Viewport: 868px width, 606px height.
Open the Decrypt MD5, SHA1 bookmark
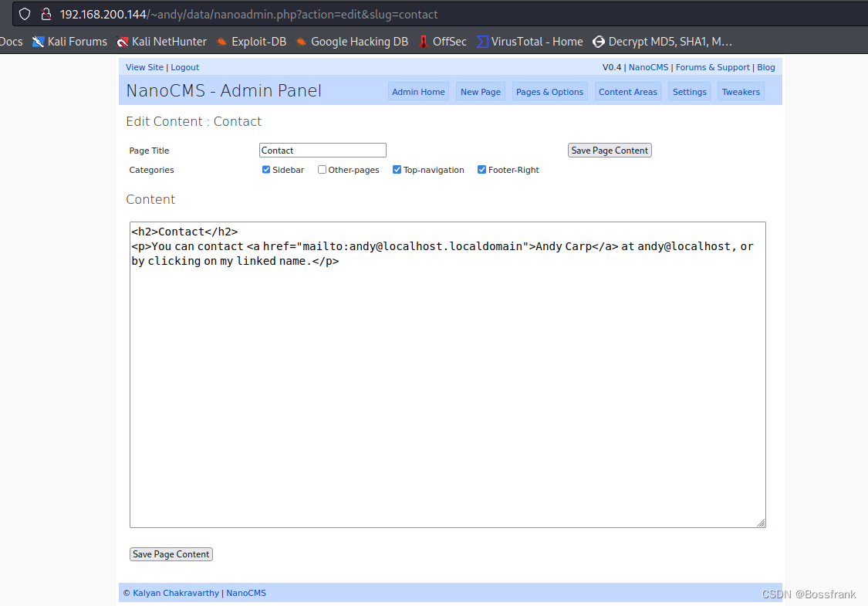pyautogui.click(x=662, y=42)
